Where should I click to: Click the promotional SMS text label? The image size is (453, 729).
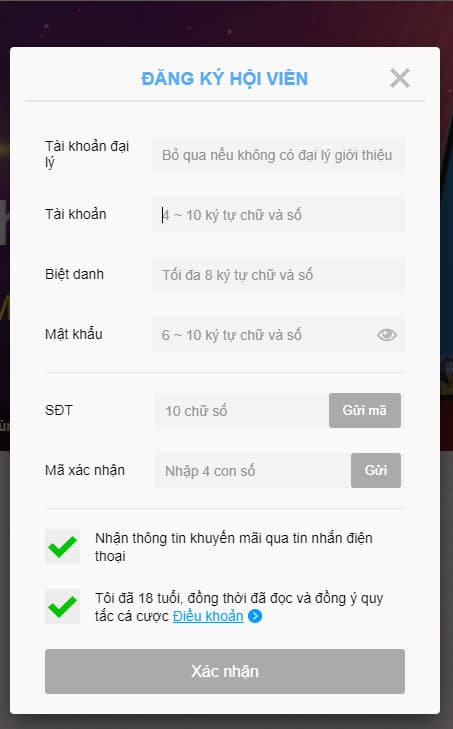233,547
